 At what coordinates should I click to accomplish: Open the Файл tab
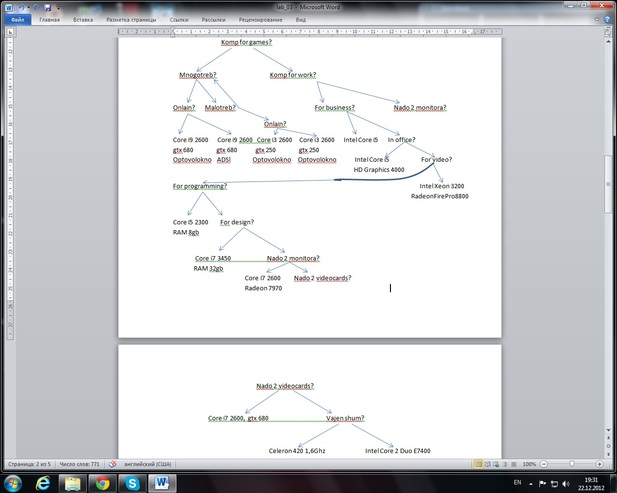pos(17,20)
